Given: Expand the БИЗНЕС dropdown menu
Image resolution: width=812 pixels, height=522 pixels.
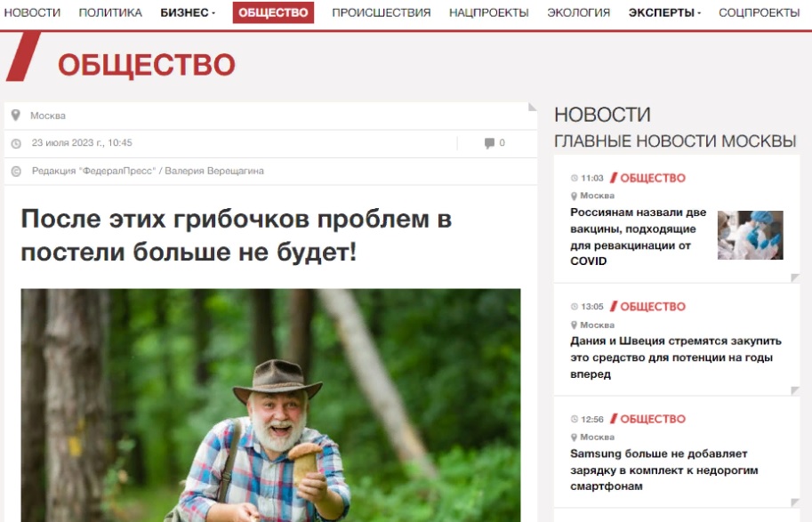Looking at the screenshot, I should tap(188, 12).
